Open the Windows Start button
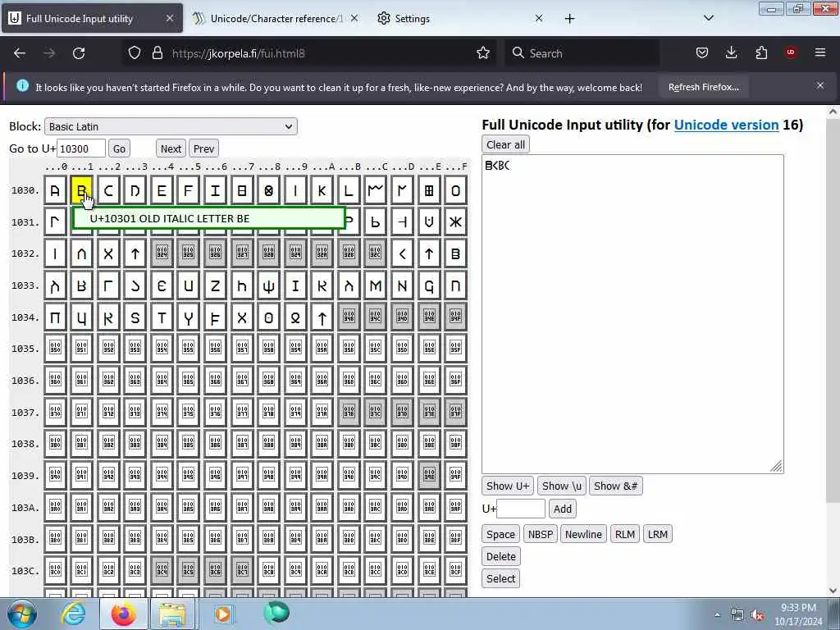Screen dimensions: 840x630 [21, 614]
